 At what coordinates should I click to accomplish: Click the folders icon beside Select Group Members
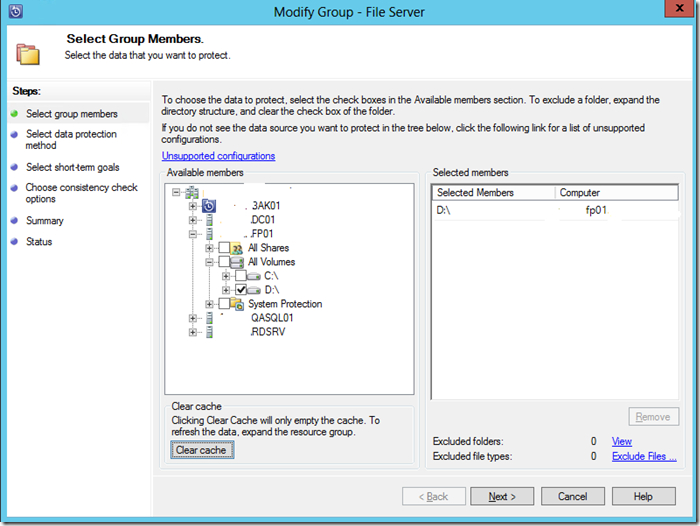(x=28, y=54)
